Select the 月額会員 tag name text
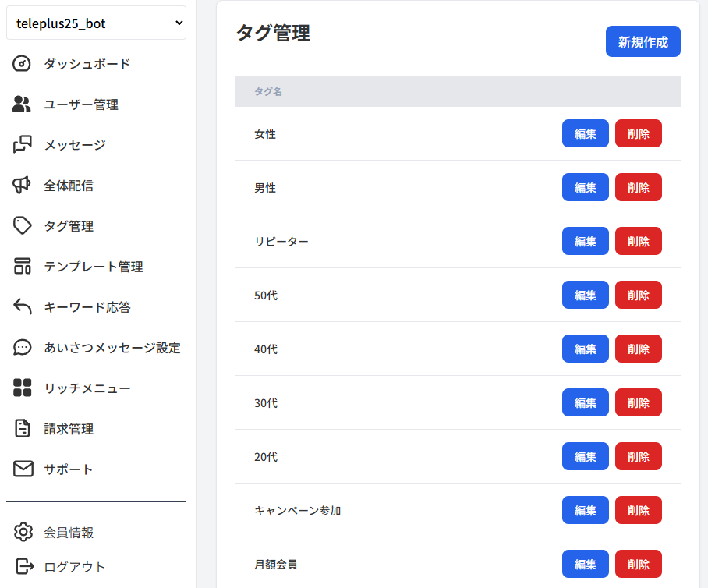This screenshot has height=588, width=708. (276, 564)
